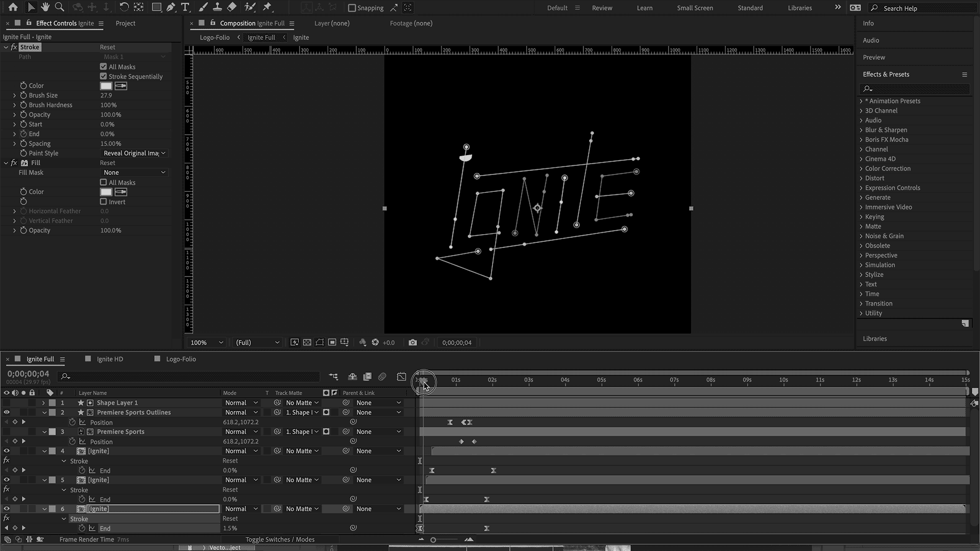Switch to Ignite HD timeline tab

click(x=110, y=359)
